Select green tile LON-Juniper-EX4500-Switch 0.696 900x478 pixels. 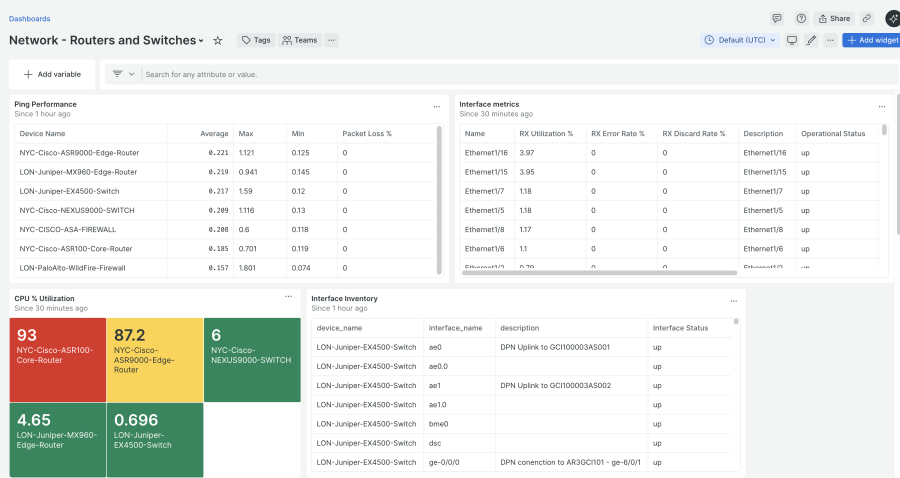(155, 440)
